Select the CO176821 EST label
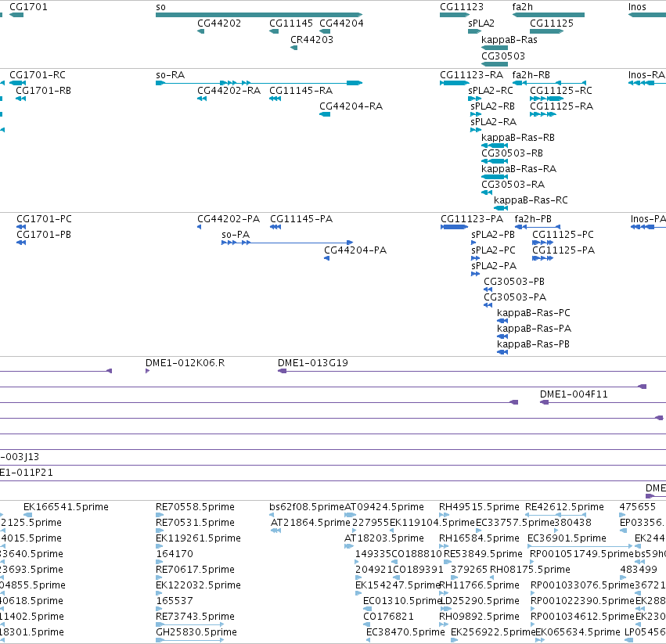This screenshot has width=666, height=644. pos(388,617)
